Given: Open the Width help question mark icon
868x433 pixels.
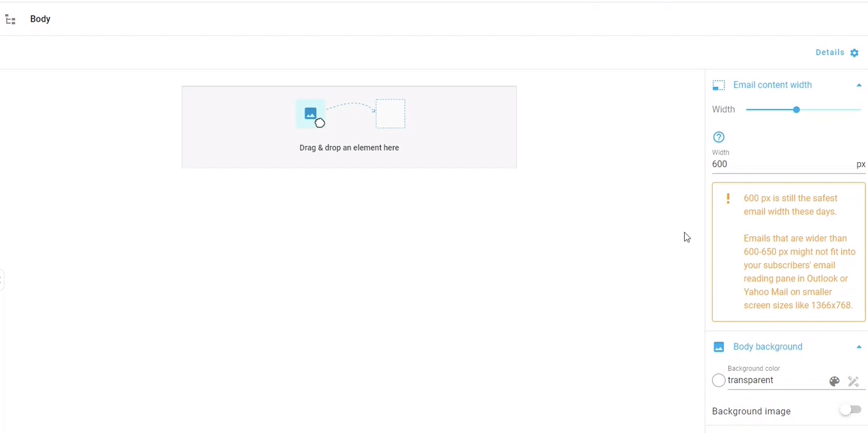Looking at the screenshot, I should pyautogui.click(x=719, y=136).
